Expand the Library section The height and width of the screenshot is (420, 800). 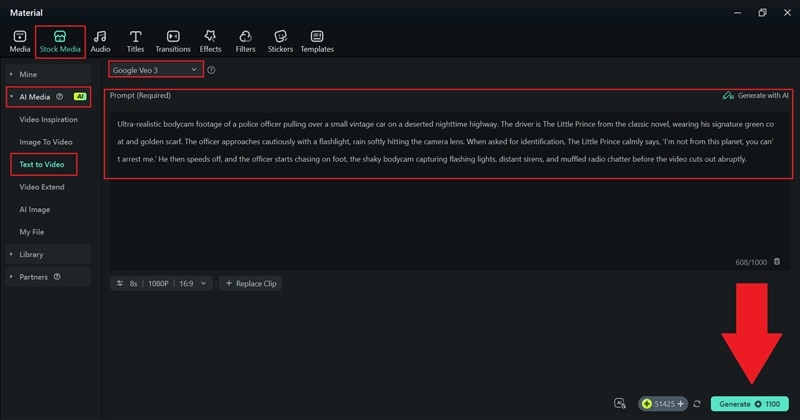point(12,254)
